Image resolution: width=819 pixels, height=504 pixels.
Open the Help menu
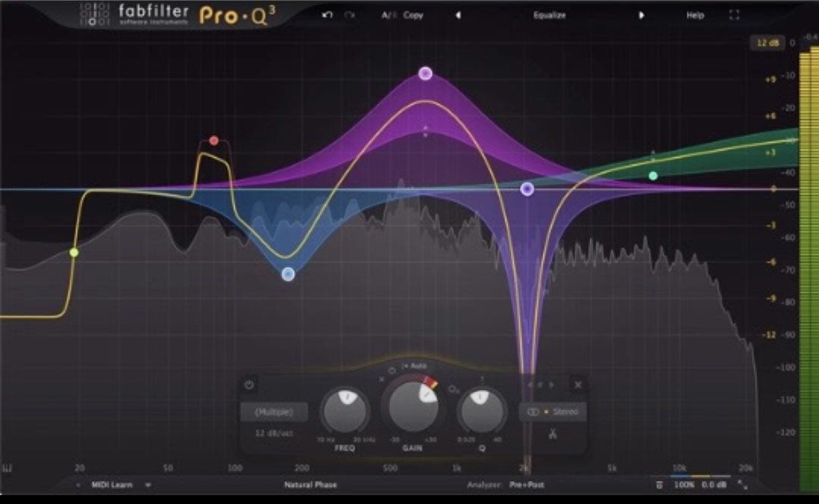click(x=695, y=15)
